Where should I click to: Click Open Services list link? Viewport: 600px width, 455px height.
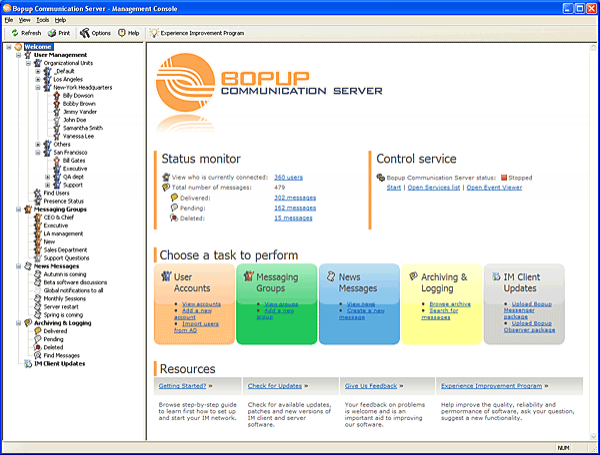[434, 188]
